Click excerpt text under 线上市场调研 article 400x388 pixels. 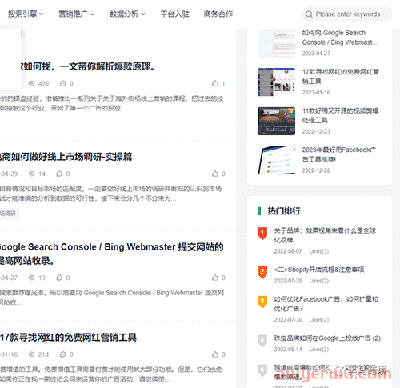pyautogui.click(x=111, y=194)
